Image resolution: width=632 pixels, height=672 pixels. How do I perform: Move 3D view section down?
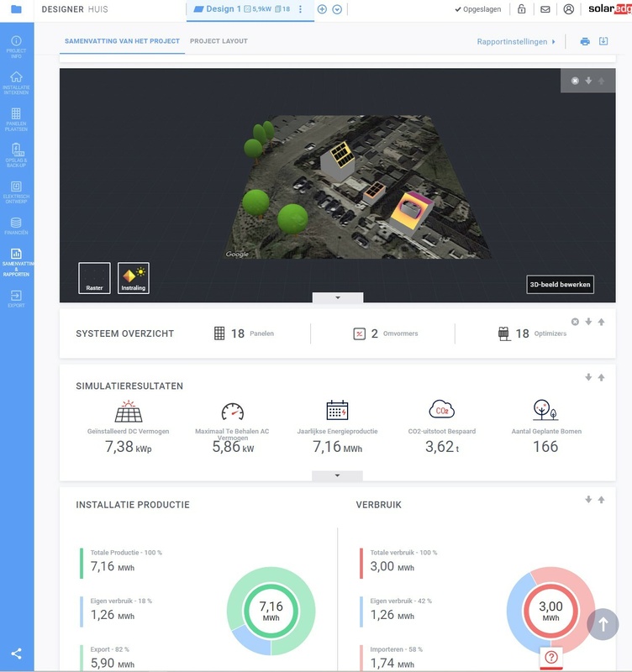pos(588,81)
